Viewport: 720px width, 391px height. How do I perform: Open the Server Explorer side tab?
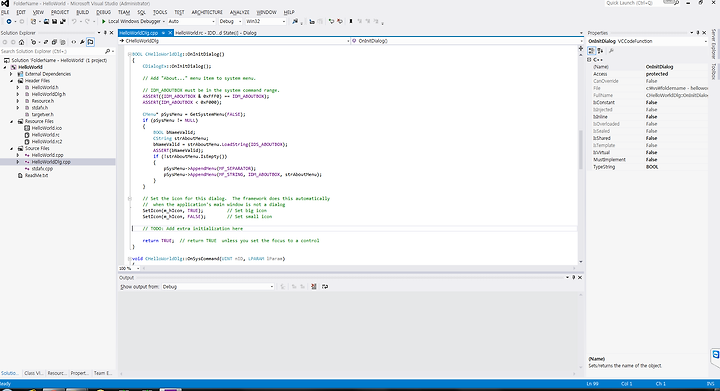pos(714,45)
